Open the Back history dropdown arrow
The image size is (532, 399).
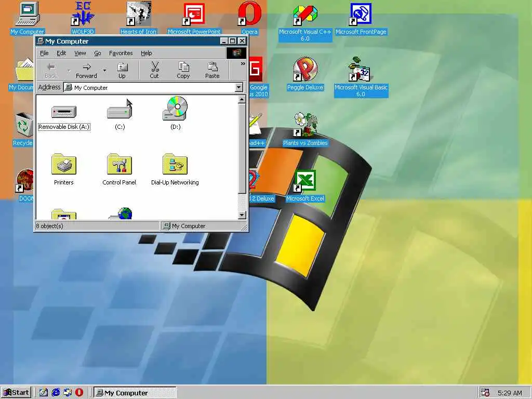(69, 71)
